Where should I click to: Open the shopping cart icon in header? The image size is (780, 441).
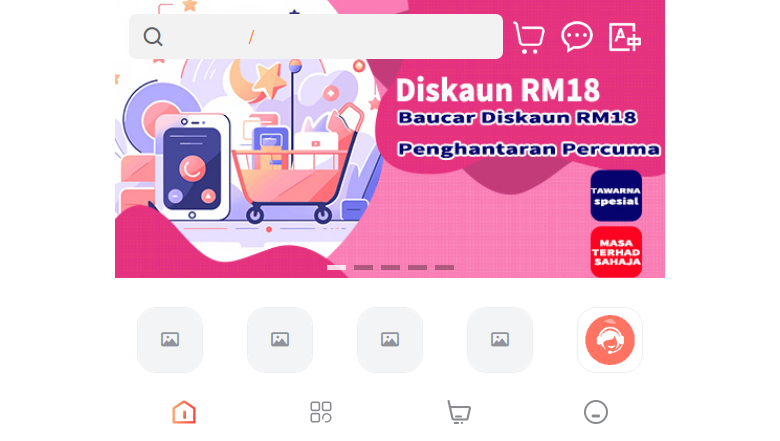coord(529,37)
